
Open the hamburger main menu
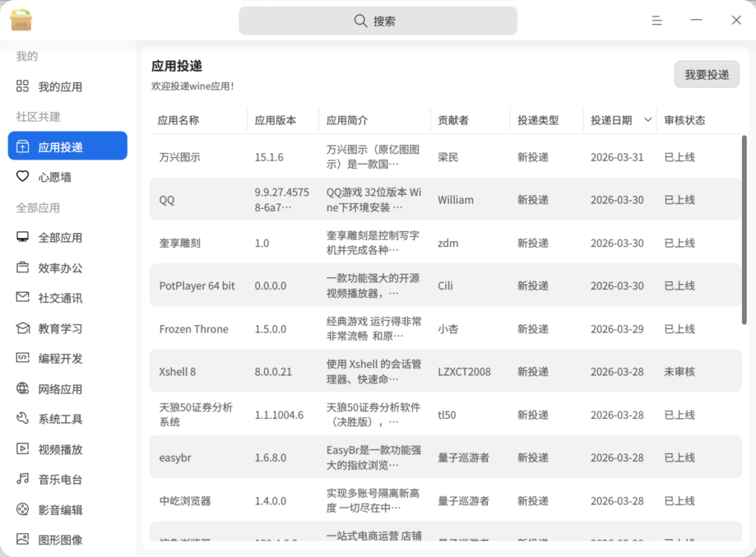click(x=656, y=21)
